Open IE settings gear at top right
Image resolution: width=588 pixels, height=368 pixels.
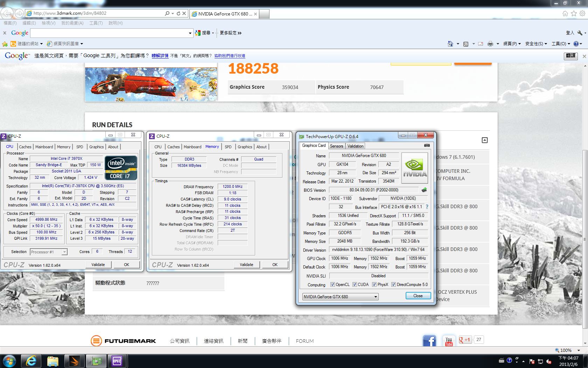(582, 13)
